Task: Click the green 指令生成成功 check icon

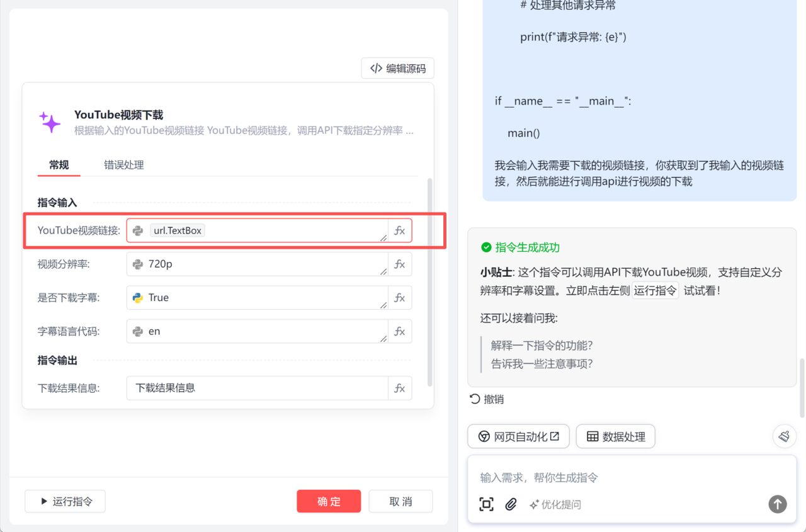Action: pos(486,247)
